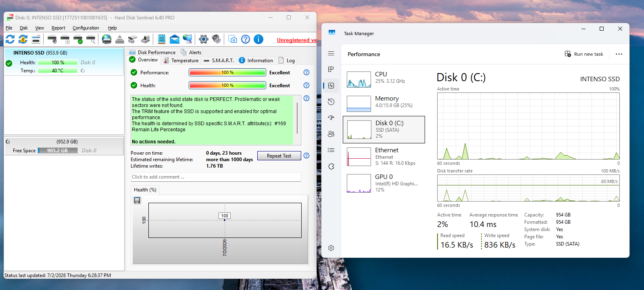Switch to the Alerts tab

pos(191,52)
